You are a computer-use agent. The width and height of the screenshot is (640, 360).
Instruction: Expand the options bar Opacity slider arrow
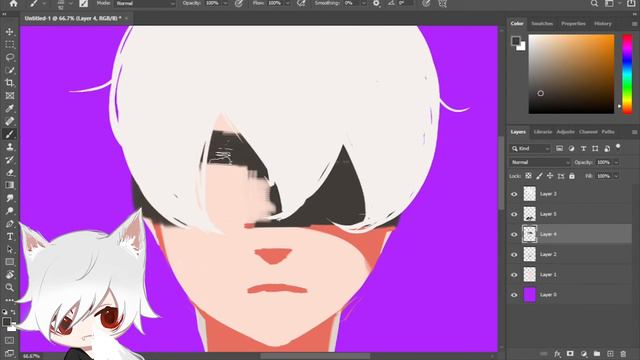click(x=225, y=3)
